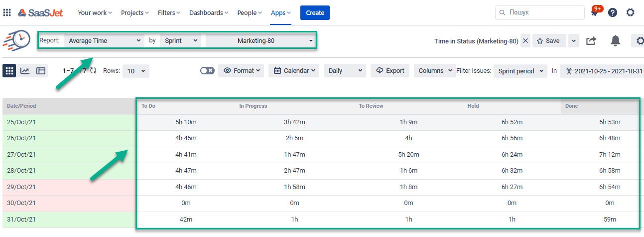Image resolution: width=644 pixels, height=237 pixels.
Task: Open the People menu
Action: [x=250, y=12]
